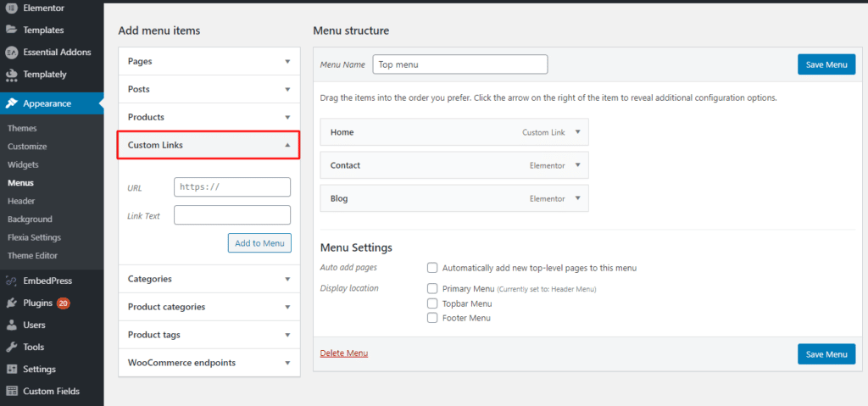
Task: Tick the Footer Menu checkbox
Action: [x=432, y=318]
